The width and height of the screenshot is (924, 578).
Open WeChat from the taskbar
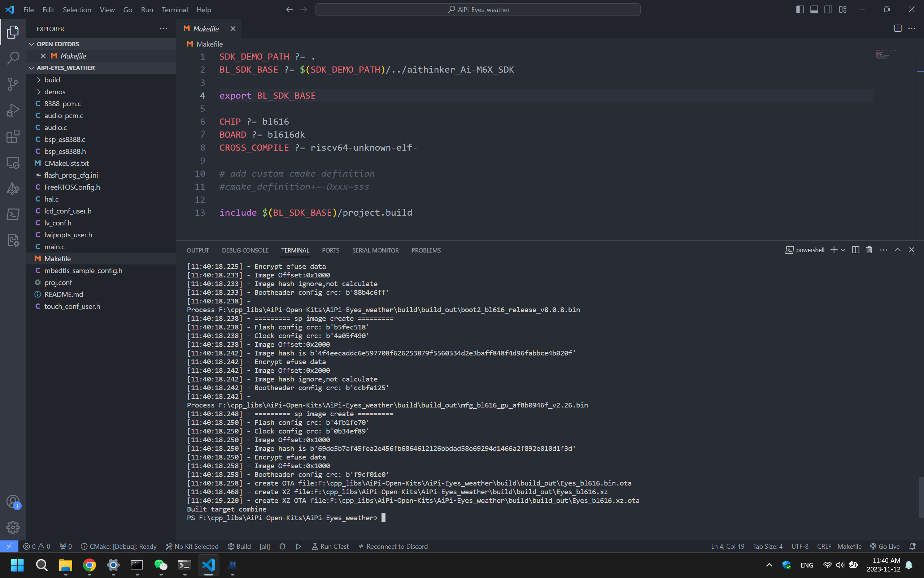[x=161, y=565]
